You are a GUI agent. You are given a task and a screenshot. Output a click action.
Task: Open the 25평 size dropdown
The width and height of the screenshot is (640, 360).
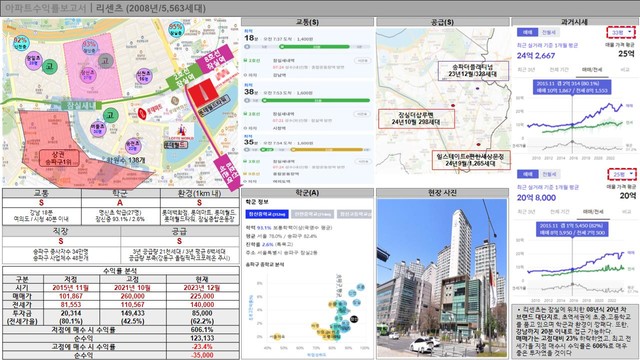tap(622, 174)
